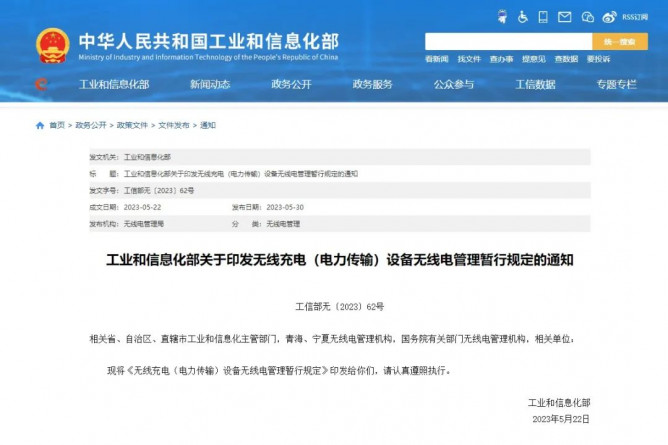Open the WeChat chat bubble icon

click(587, 17)
